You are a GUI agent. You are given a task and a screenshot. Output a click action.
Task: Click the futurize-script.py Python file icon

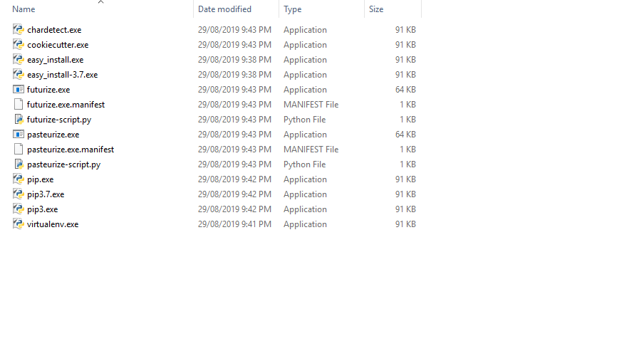[x=18, y=119]
